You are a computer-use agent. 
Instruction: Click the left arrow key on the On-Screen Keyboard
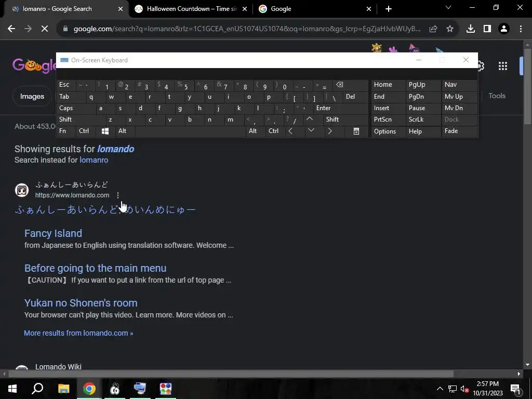point(290,131)
